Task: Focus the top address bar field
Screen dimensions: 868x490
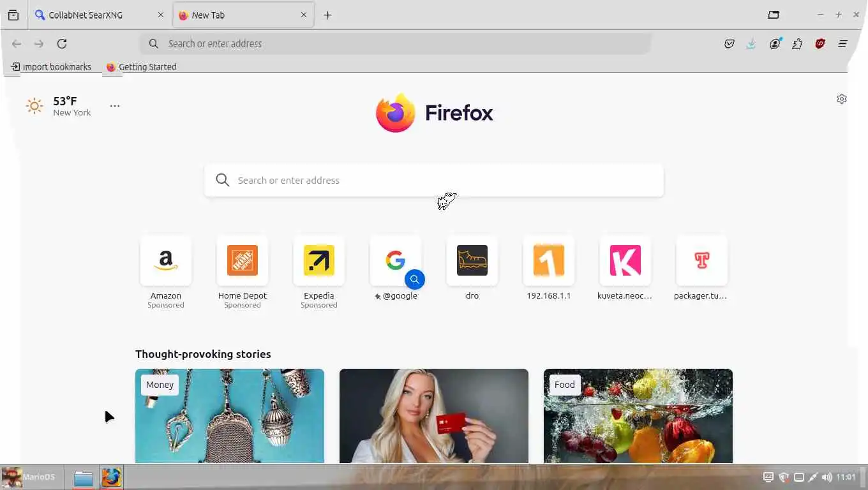Action: [396, 44]
